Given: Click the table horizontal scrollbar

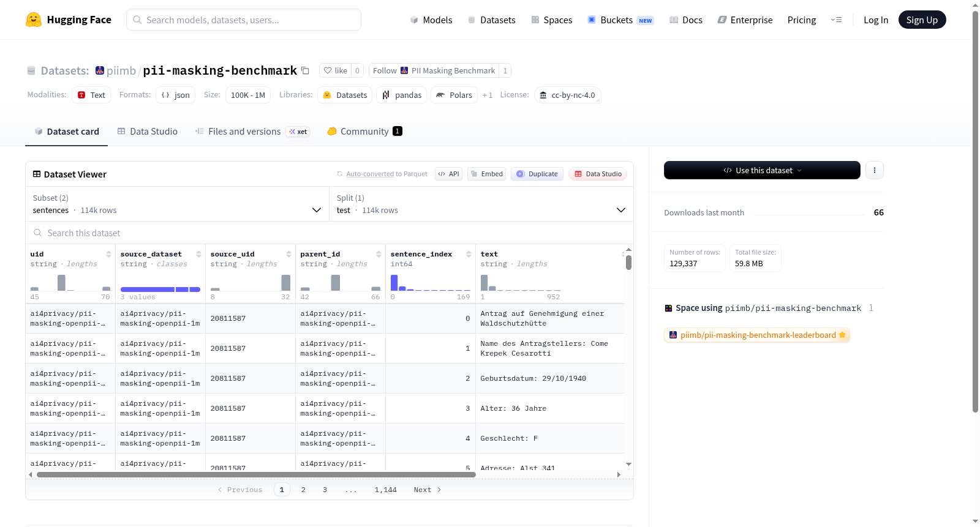Looking at the screenshot, I should [256, 474].
